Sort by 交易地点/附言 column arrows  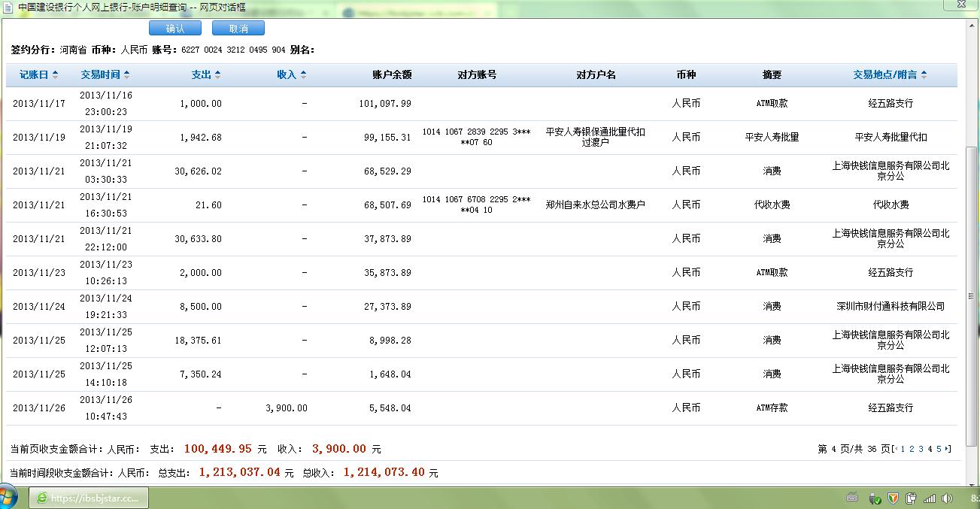(924, 74)
